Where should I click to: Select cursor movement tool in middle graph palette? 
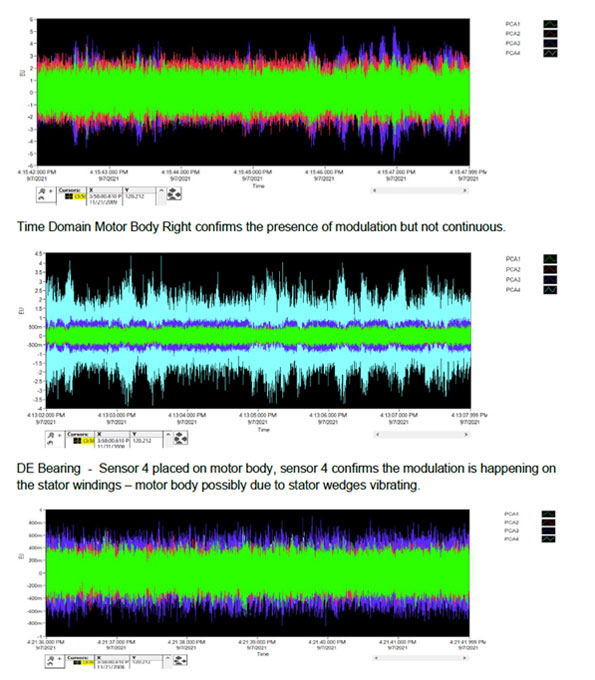[59, 435]
